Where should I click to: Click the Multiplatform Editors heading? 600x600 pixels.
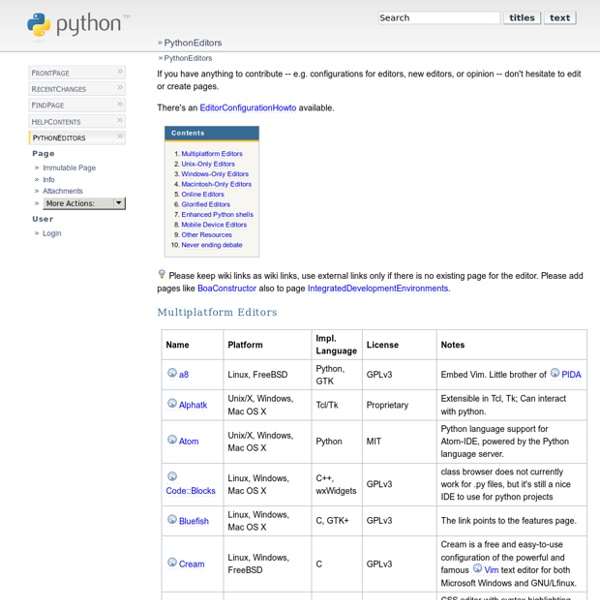pyautogui.click(x=217, y=312)
